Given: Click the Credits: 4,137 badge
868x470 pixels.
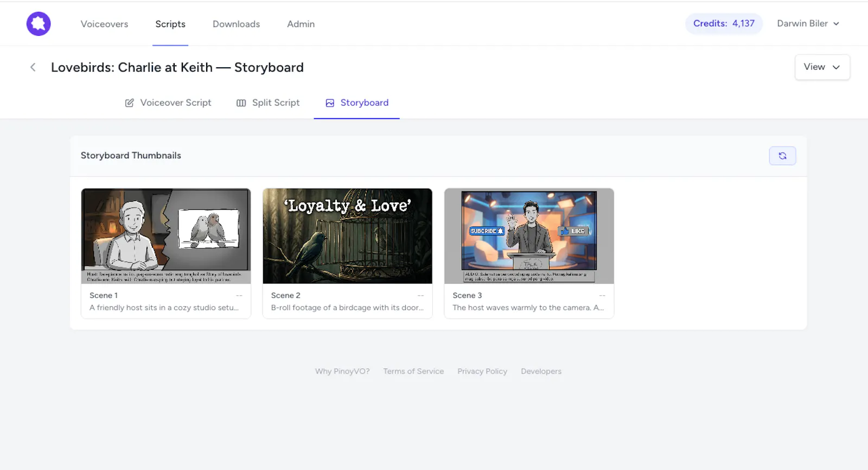Looking at the screenshot, I should pyautogui.click(x=724, y=23).
